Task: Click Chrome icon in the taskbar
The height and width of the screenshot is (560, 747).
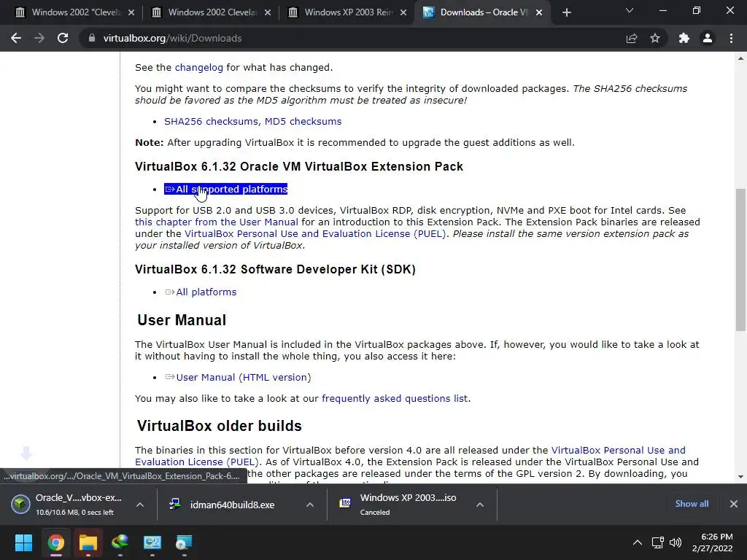Action: 55,542
